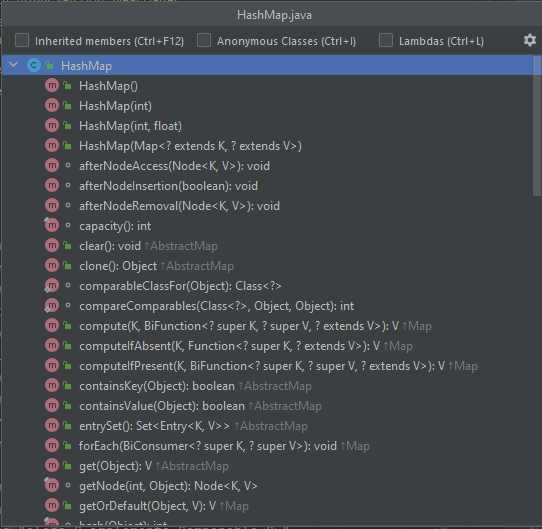The image size is (542, 529).
Task: Click method icon beside getNode(int, Object)
Action: [x=52, y=485]
